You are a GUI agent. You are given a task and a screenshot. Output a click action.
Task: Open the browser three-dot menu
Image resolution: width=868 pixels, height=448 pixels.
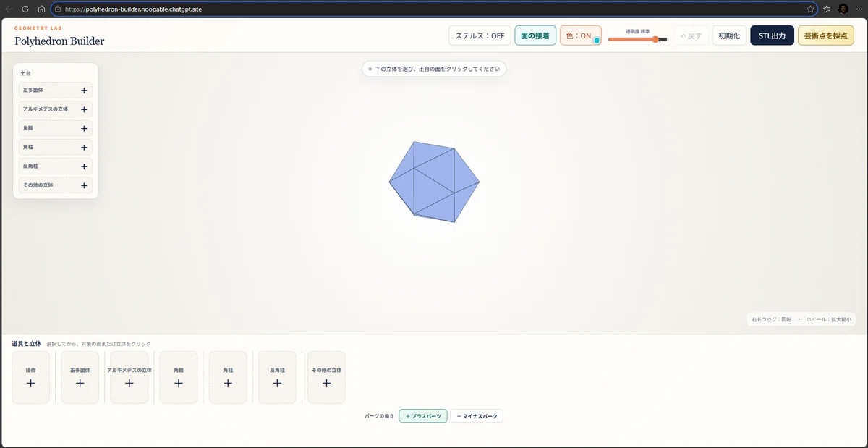tap(859, 9)
